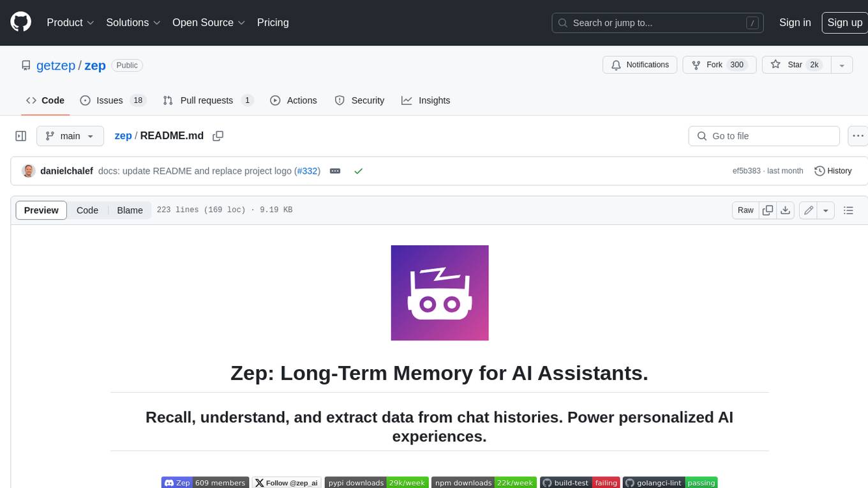Toggle the file tree side panel
The image size is (868, 488).
pyautogui.click(x=21, y=136)
